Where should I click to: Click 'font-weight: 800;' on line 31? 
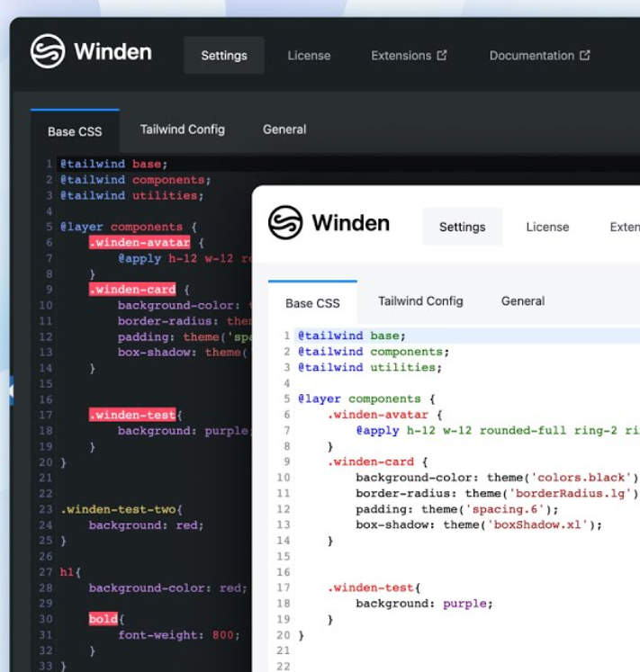tap(179, 635)
